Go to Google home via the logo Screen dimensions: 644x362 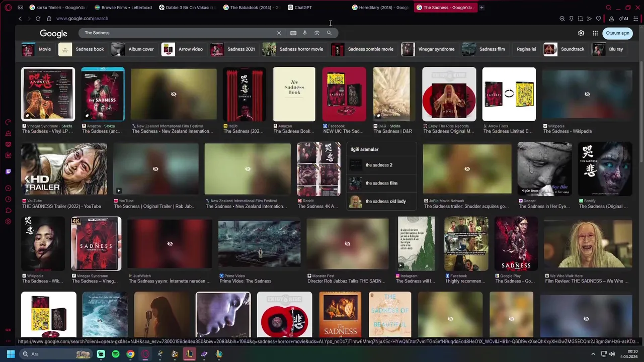click(x=53, y=34)
